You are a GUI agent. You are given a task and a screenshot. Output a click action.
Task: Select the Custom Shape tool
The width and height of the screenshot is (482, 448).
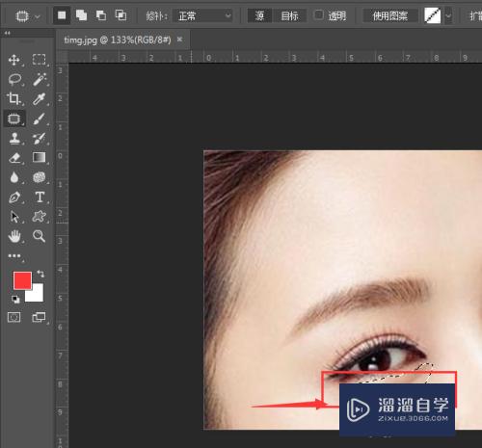coord(39,217)
